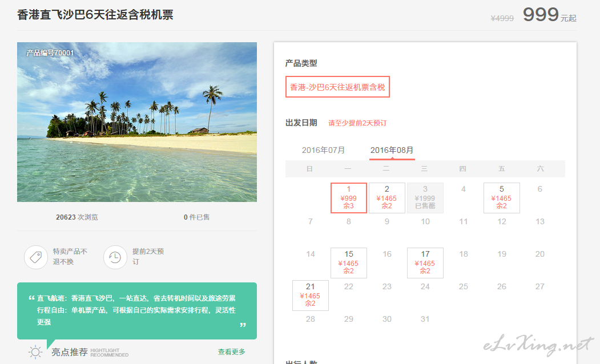Click calendar date 13
The width and height of the screenshot is (600, 364).
(540, 221)
